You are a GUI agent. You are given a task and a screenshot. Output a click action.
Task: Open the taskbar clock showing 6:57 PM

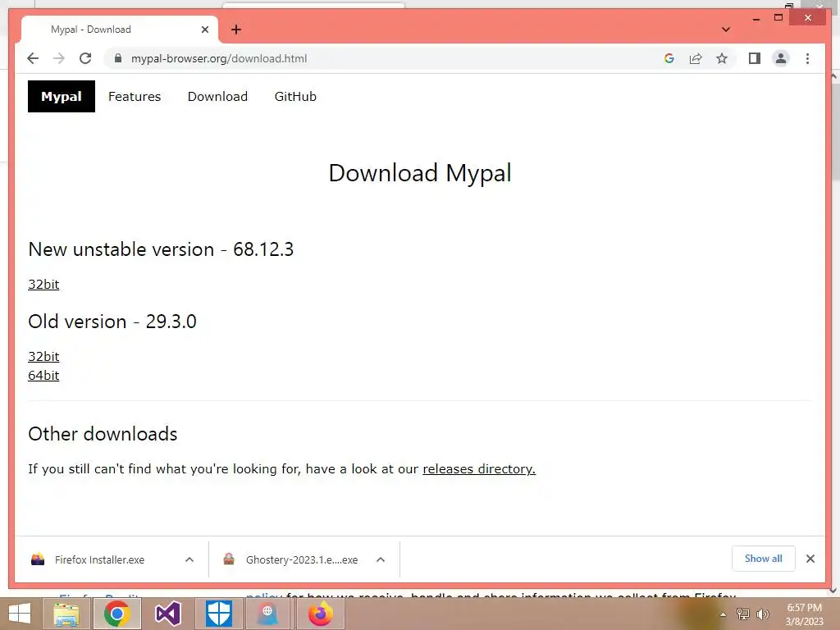pyautogui.click(x=804, y=614)
